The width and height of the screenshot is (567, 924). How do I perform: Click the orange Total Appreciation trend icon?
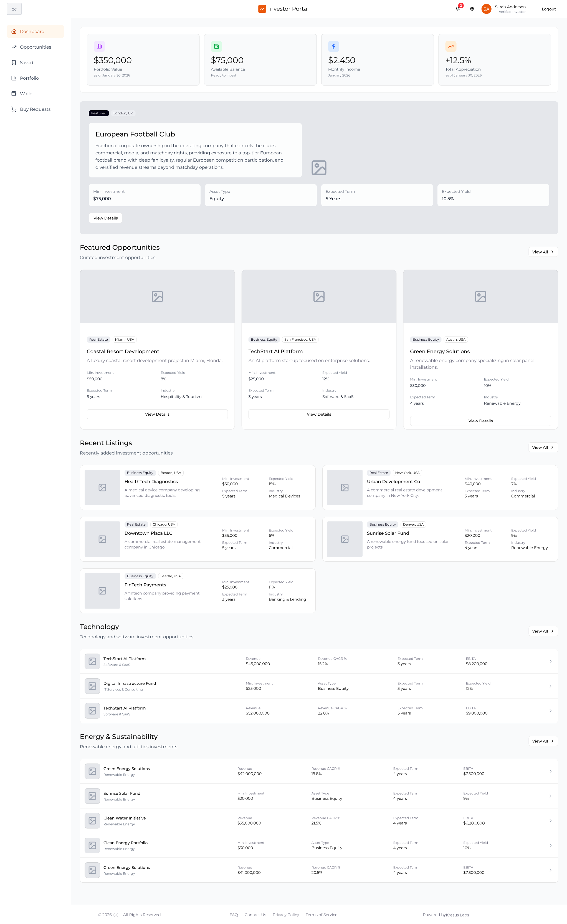coord(451,46)
